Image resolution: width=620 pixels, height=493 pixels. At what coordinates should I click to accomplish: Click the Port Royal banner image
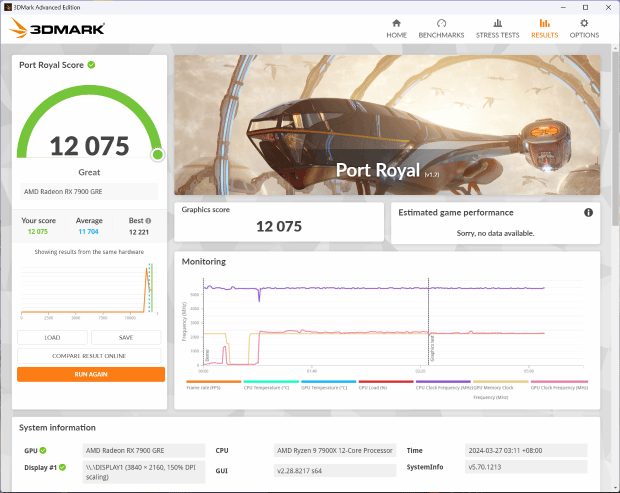pos(387,125)
